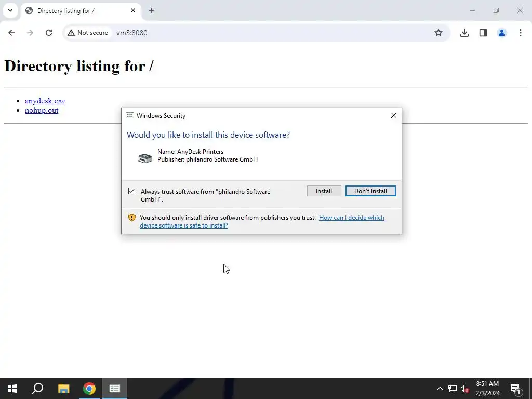Open File Explorer from the taskbar
This screenshot has height=399, width=532.
[x=63, y=389]
